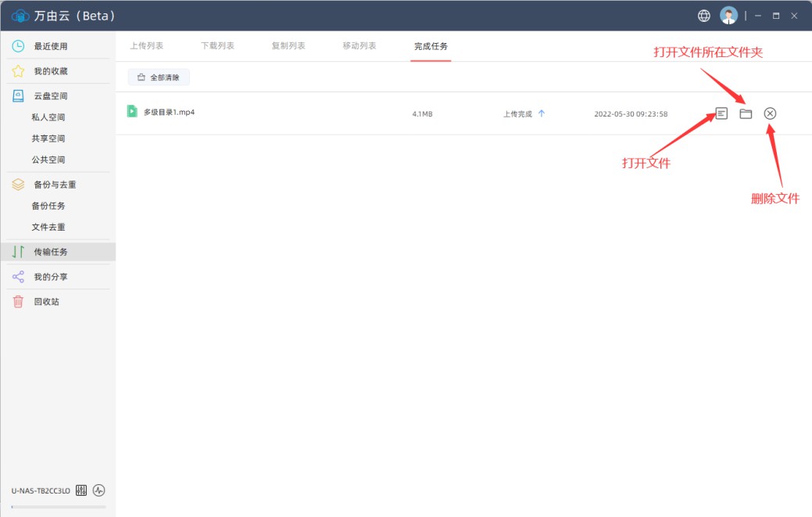The image size is (812, 517).
Task: Open 私人空间 in the sidebar
Action: [48, 117]
